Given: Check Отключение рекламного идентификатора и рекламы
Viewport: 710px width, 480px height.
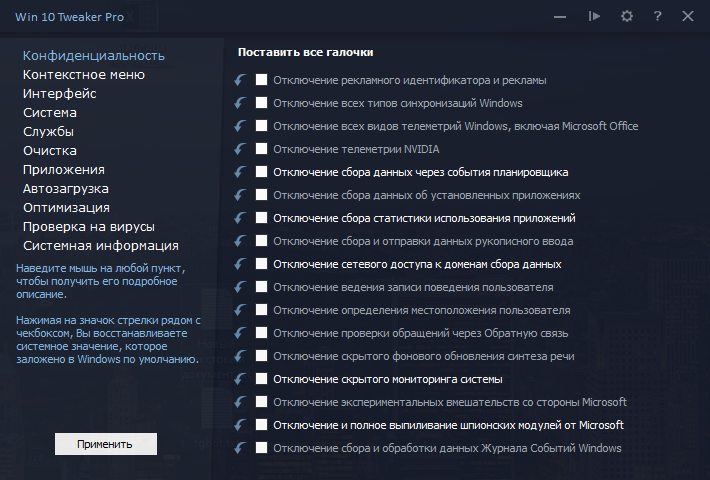Looking at the screenshot, I should pos(261,80).
